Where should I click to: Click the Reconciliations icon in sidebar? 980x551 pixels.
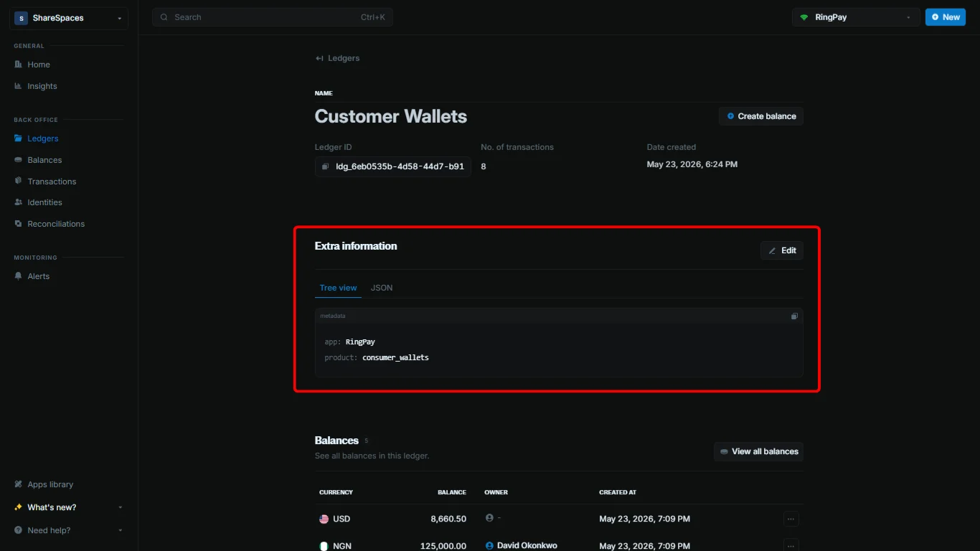[19, 224]
